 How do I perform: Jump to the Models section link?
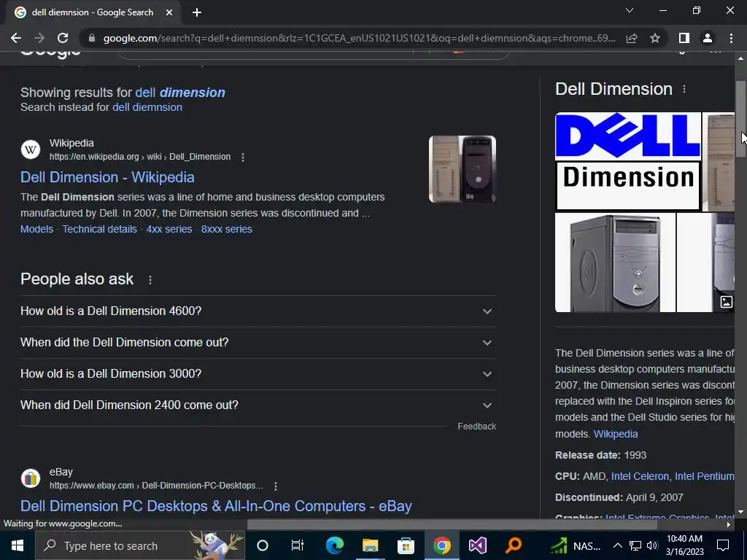pyautogui.click(x=36, y=229)
